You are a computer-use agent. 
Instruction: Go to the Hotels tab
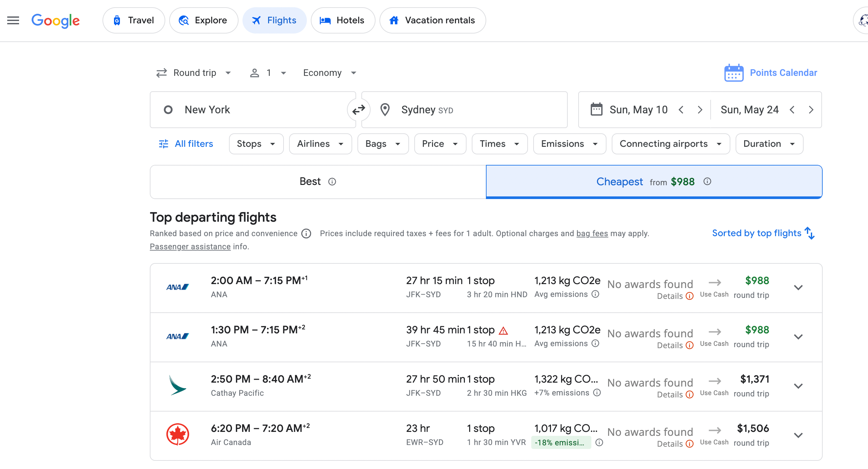coord(343,21)
